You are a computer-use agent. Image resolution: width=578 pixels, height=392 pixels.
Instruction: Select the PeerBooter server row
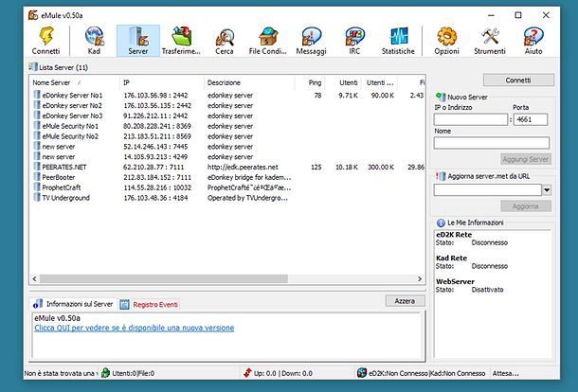pos(227,177)
